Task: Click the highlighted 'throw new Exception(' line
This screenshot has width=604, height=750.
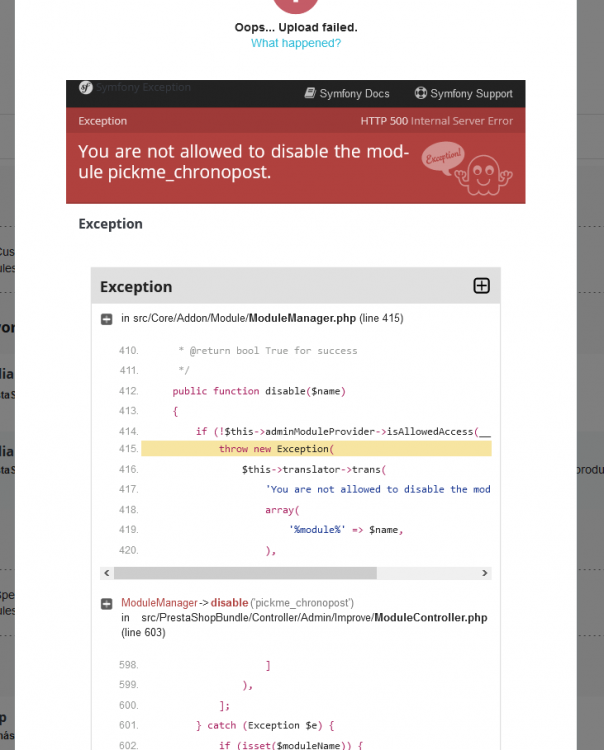Action: coord(316,449)
